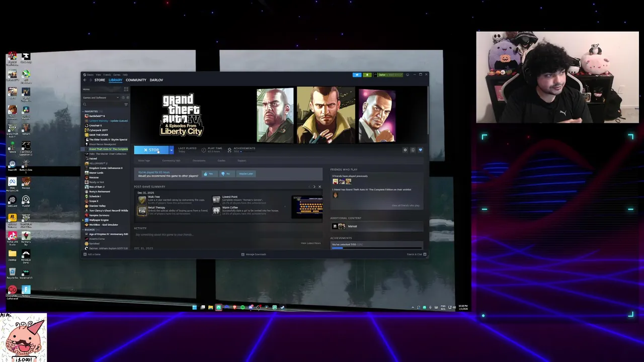Screen dimensions: 644x362
Task: Open Recycle Bin on desktop
Action: click(x=12, y=274)
